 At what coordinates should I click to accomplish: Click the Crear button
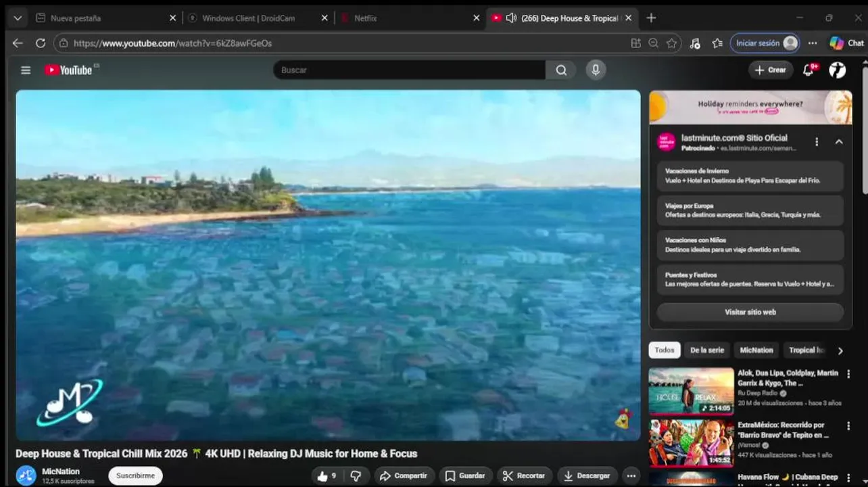771,70
